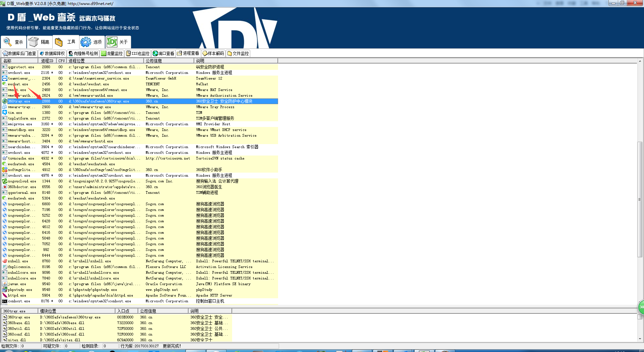Click the process list vertical scrollbar thumb

tap(640, 199)
